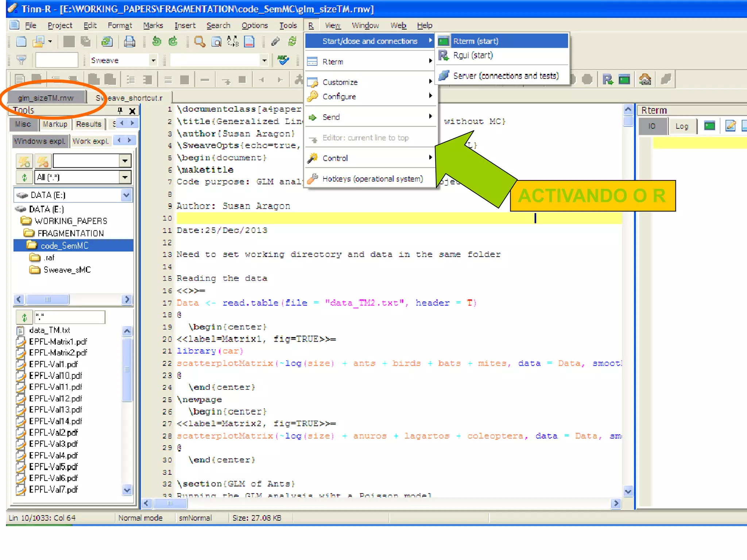Click the green Undo arrow icon
Screen dimensions: 747x560
pos(156,42)
